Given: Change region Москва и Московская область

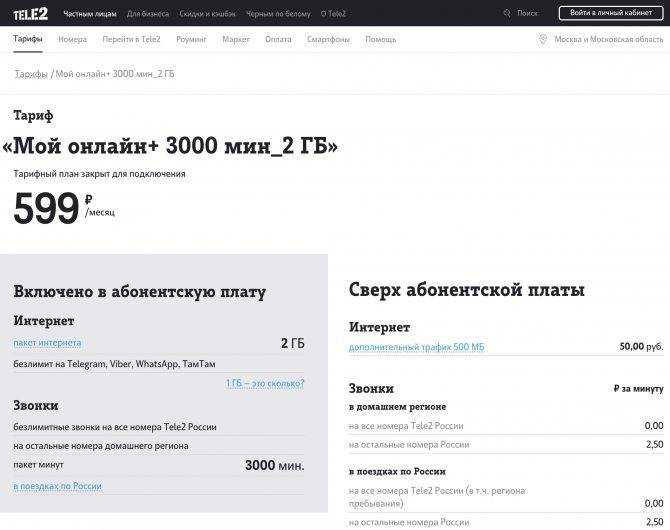Looking at the screenshot, I should [x=608, y=39].
